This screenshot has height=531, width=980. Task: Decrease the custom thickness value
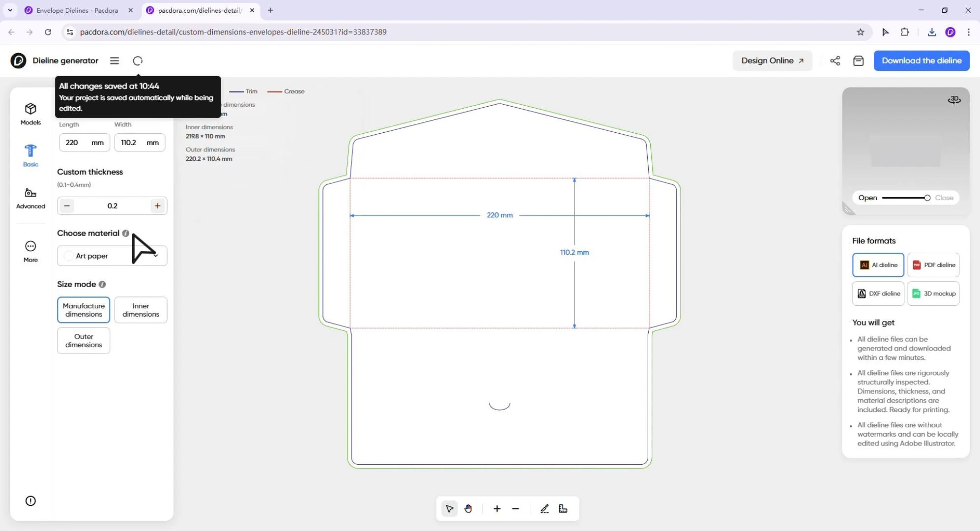[x=67, y=206]
